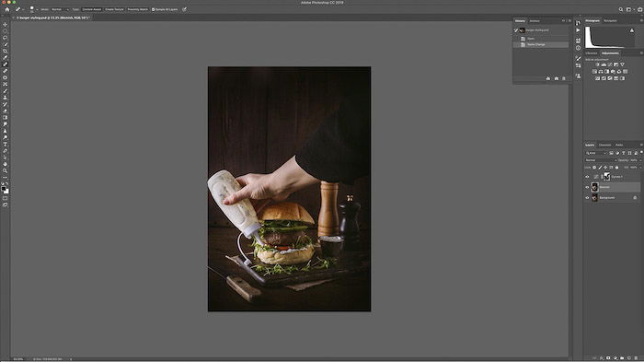Screen dimensions: 644x362
Task: Select the Move tool in toolbar
Action: click(x=5, y=25)
